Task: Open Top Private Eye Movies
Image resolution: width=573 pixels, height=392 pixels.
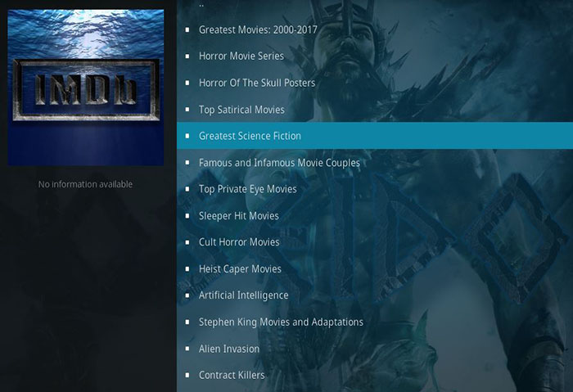Action: 375,189
